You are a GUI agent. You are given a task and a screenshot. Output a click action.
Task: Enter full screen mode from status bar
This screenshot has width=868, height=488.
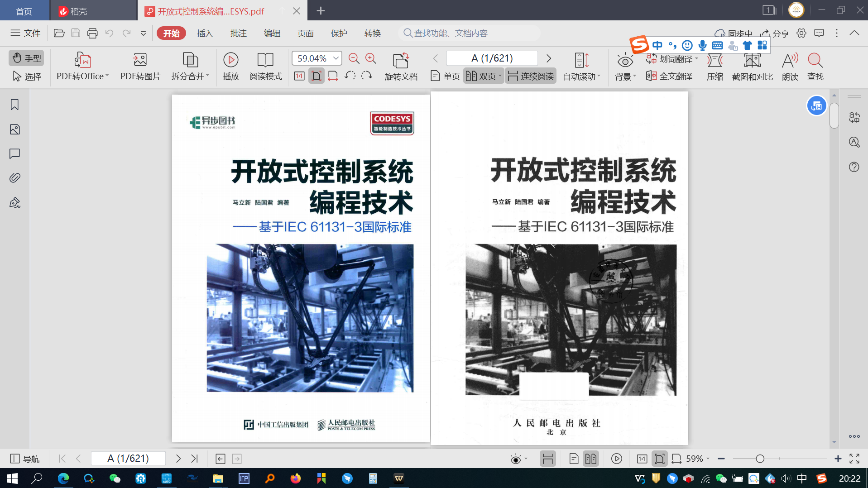(854, 459)
